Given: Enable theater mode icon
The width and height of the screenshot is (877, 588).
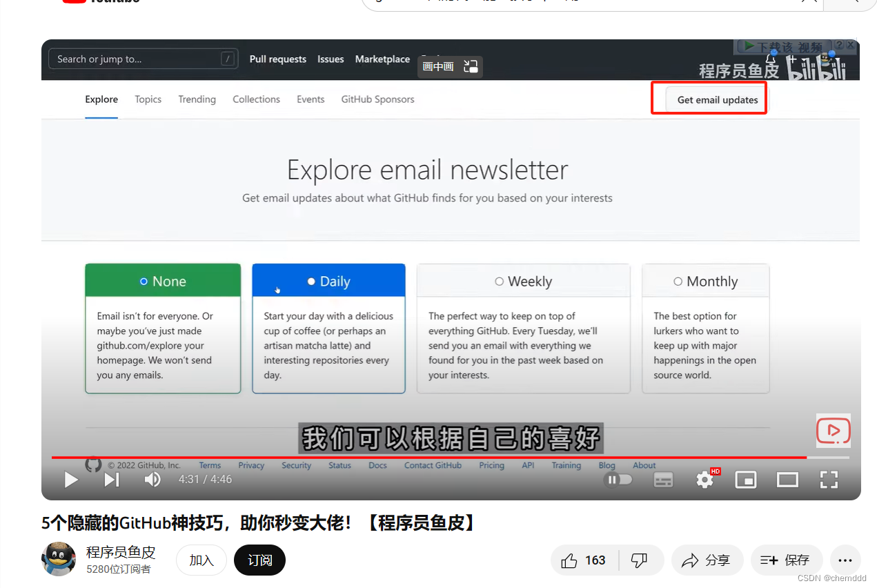Looking at the screenshot, I should 787,480.
